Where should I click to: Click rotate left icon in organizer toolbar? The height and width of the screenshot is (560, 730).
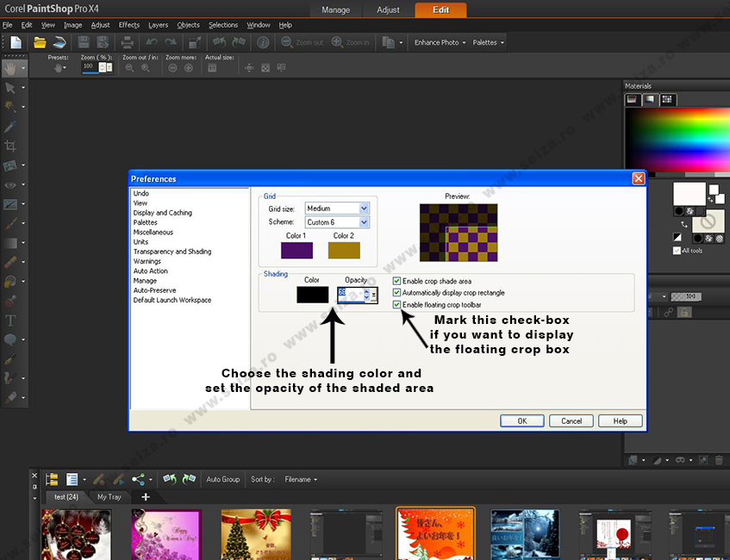coord(170,479)
